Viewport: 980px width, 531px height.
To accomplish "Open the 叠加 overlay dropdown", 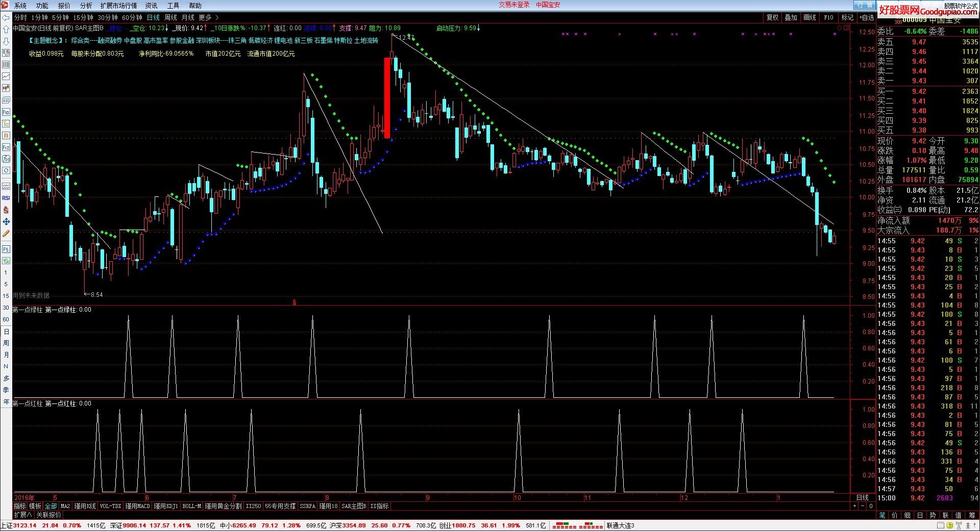I will click(x=791, y=17).
